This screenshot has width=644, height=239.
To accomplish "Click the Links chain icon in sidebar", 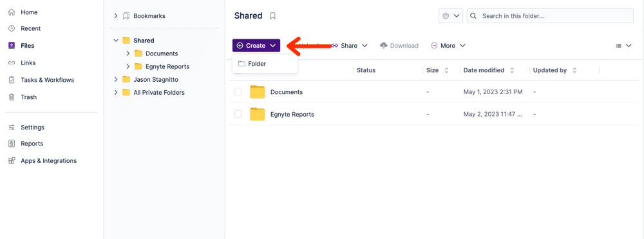I will (x=12, y=63).
